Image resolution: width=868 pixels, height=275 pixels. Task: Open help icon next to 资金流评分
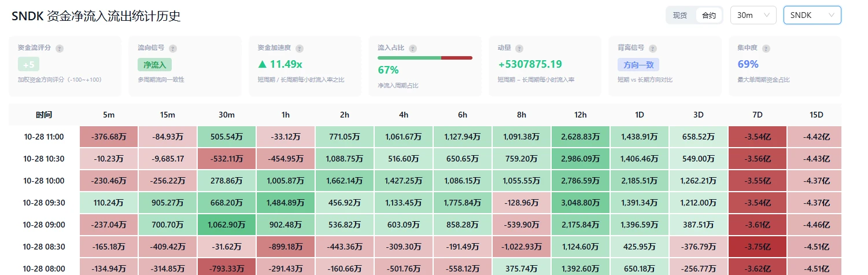click(x=60, y=49)
